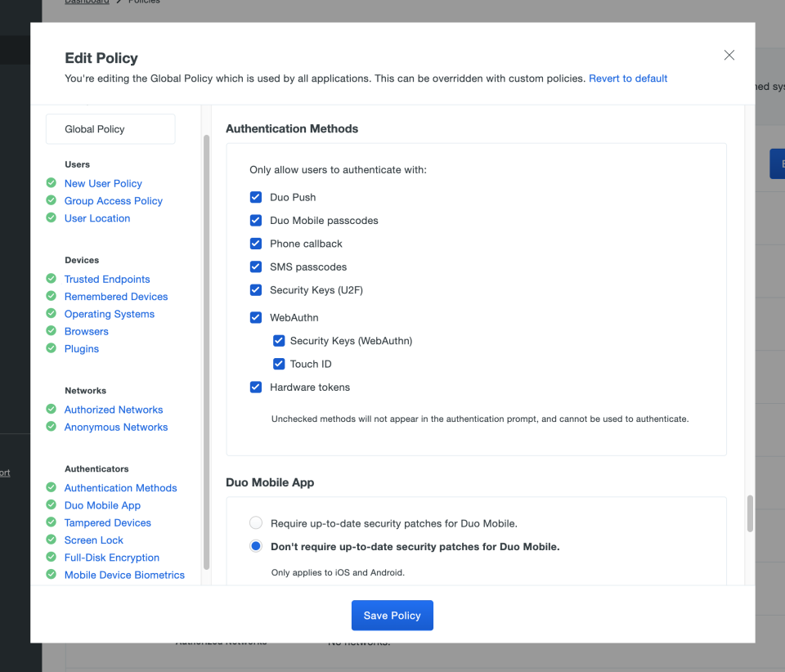Click the policy sidebar scrollbar

point(206,352)
